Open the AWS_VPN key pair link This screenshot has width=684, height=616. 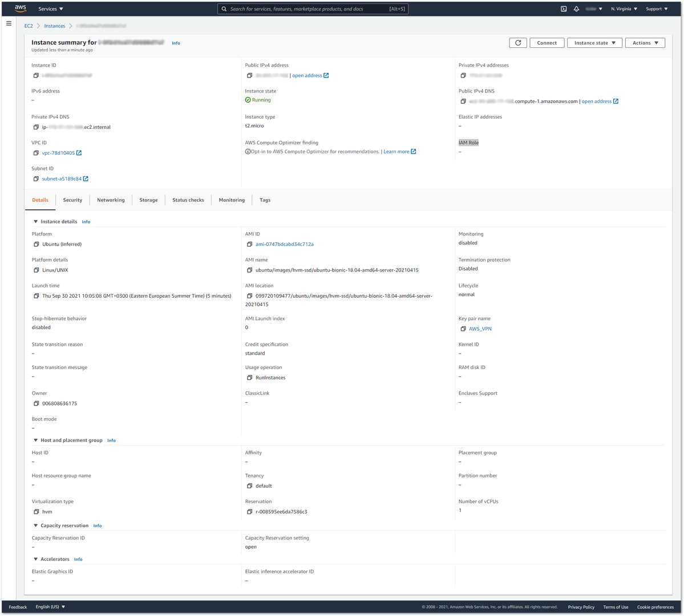coord(480,329)
